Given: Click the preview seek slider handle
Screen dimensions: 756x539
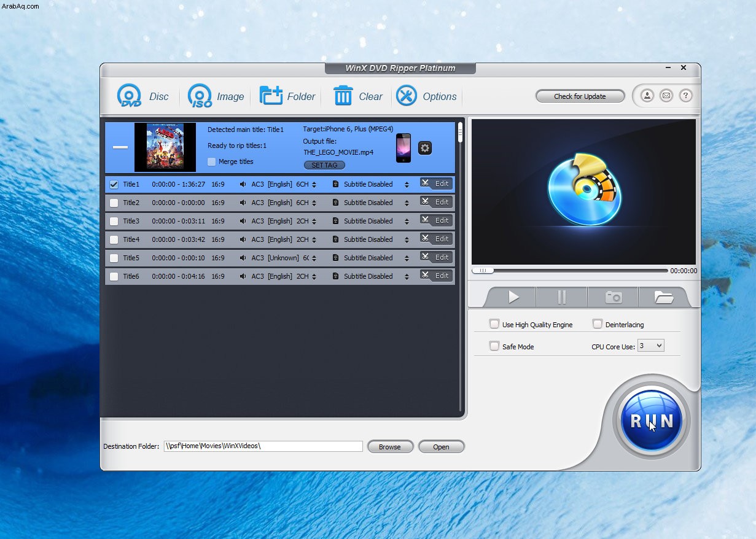Looking at the screenshot, I should (483, 270).
